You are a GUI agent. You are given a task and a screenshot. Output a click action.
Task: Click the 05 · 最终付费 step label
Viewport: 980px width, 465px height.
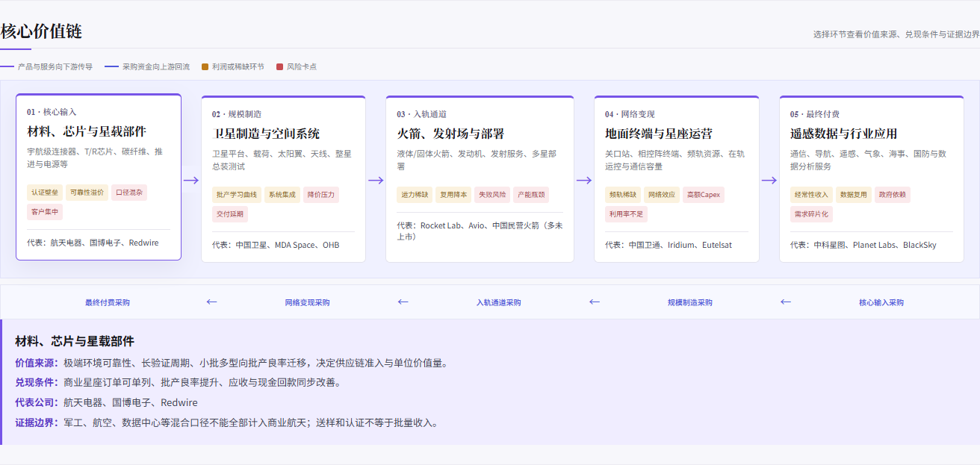coord(815,114)
